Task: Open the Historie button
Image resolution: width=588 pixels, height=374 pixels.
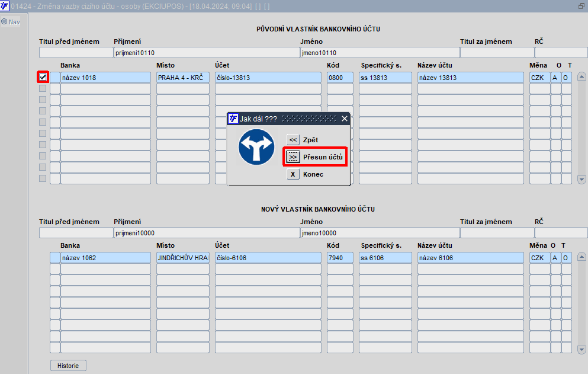Action: (68, 366)
